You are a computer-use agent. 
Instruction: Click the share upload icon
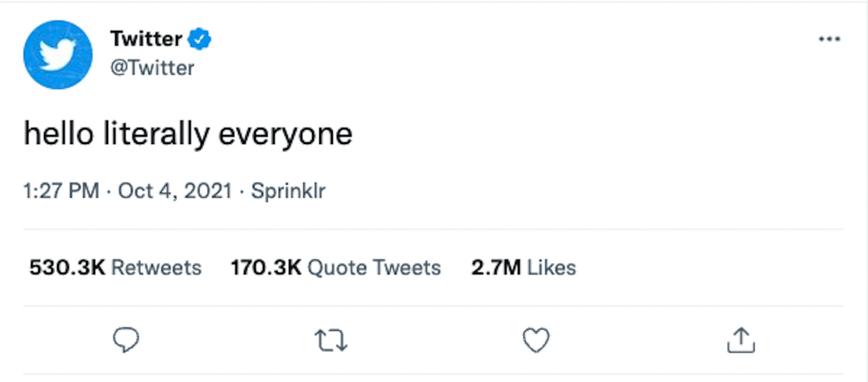pyautogui.click(x=741, y=340)
